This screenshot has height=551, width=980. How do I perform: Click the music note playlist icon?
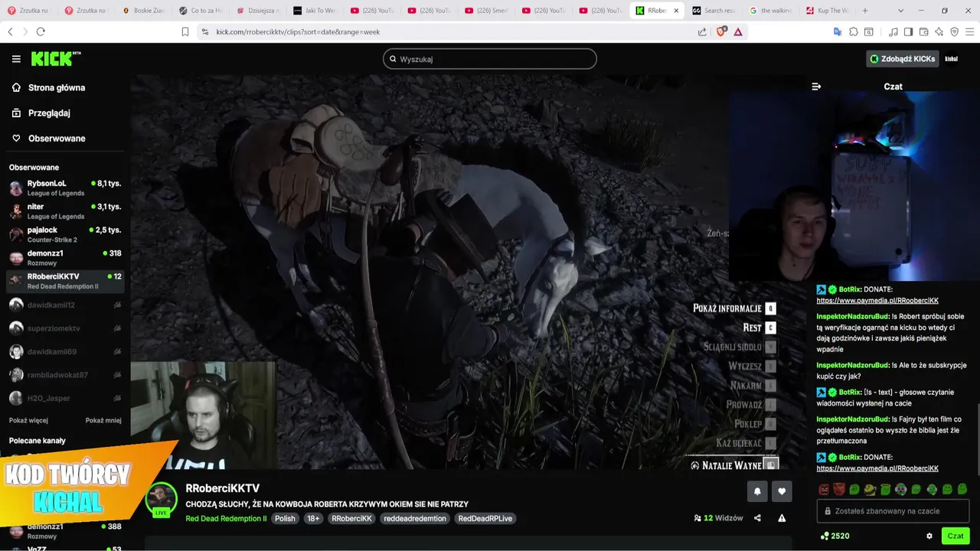point(893,31)
